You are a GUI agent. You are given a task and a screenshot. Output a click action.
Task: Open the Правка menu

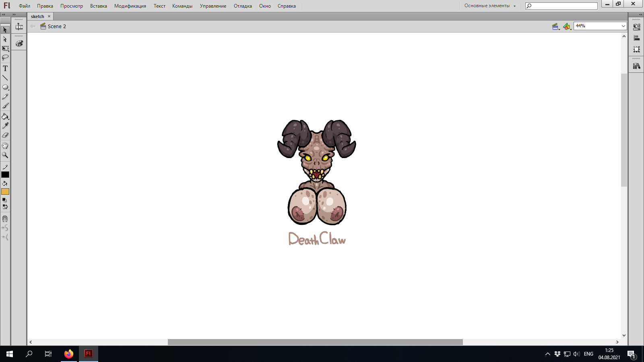[x=45, y=6]
